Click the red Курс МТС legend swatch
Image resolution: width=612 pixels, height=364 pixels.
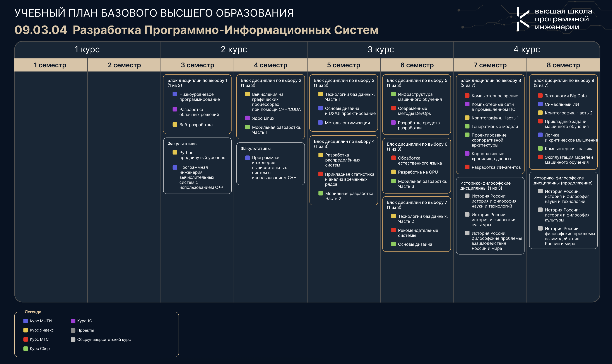26,339
